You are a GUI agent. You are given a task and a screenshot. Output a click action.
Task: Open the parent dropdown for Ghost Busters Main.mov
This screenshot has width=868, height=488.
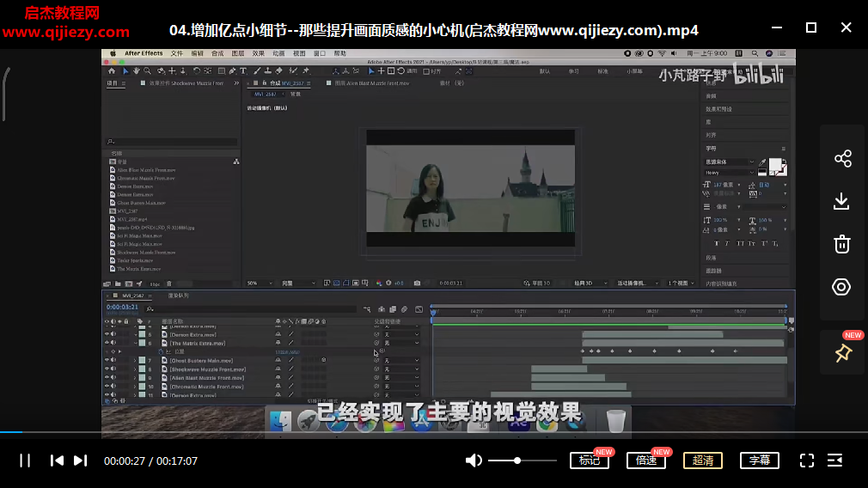(x=402, y=360)
